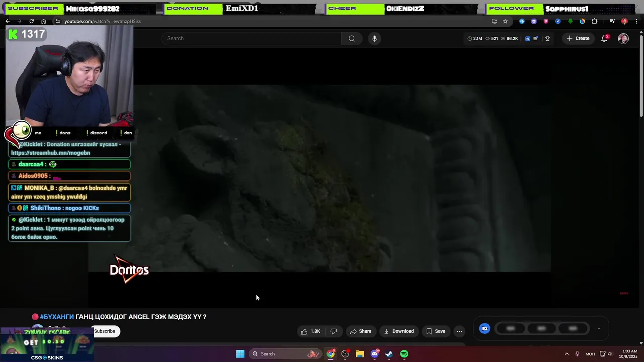This screenshot has height=362, width=644.
Task: Expand the IQ panel chevron
Action: 598,328
